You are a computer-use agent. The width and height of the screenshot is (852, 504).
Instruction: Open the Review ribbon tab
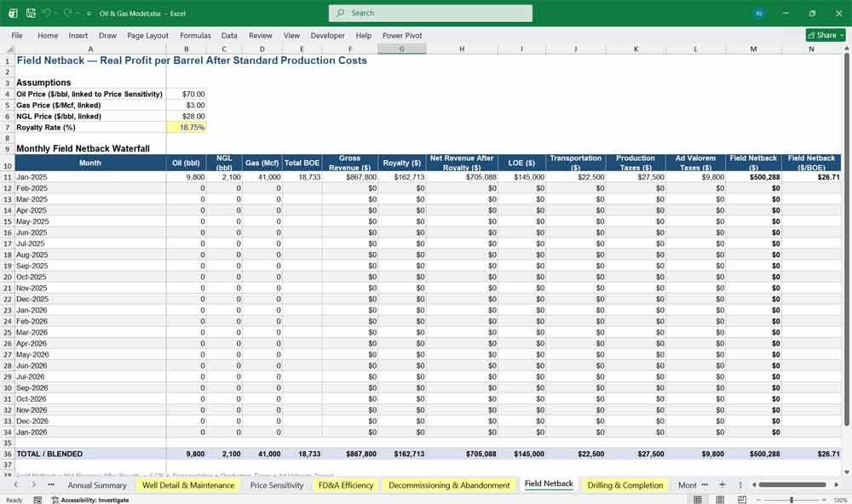click(260, 35)
